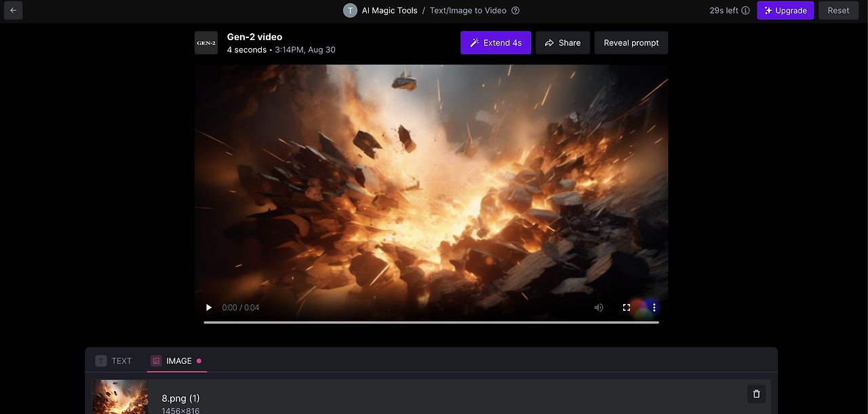Click the Gen-2 video title
The width and height of the screenshot is (868, 414).
coord(254,37)
